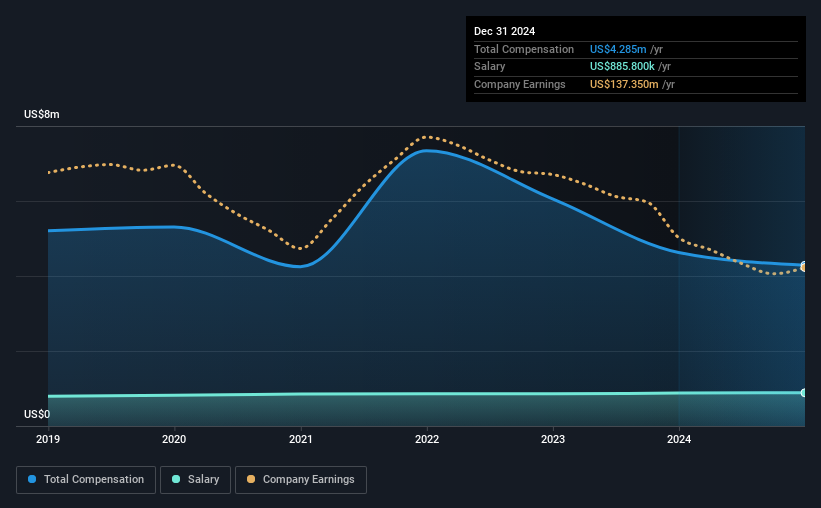821x508 pixels.
Task: Select the 2019 x-axis label
Action: pos(48,439)
